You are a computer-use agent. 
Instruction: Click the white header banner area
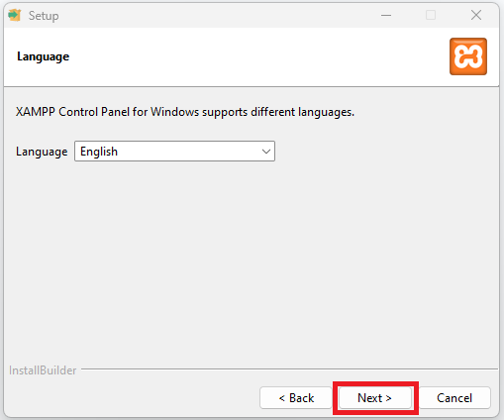[251, 56]
